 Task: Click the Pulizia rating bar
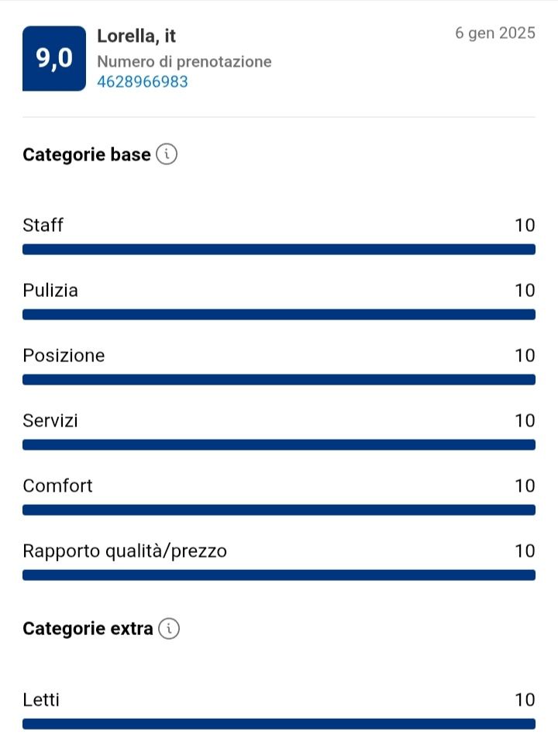279,315
